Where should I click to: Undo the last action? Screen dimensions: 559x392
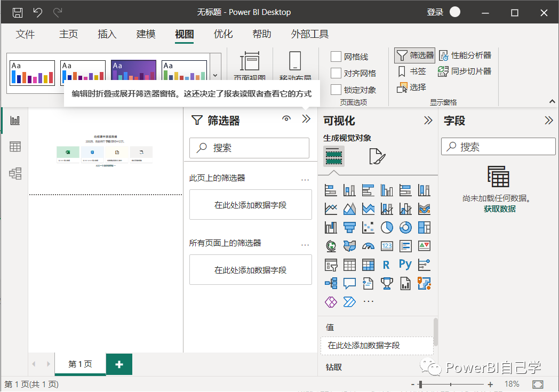(x=38, y=13)
